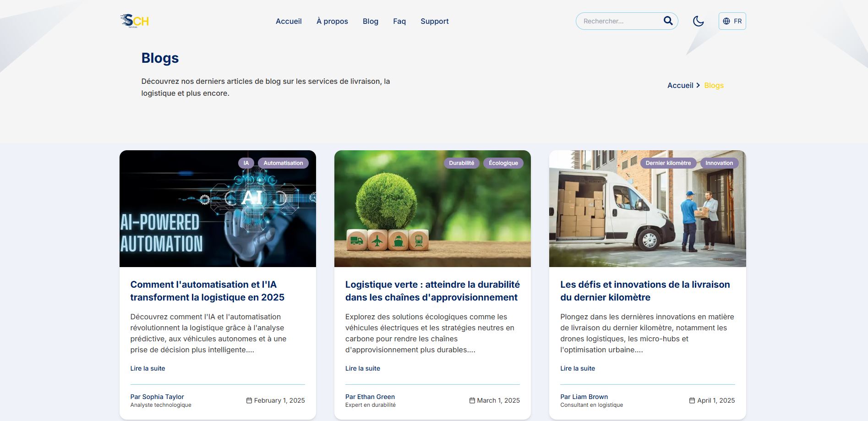Click the Accueil breadcrumb link

(x=680, y=85)
